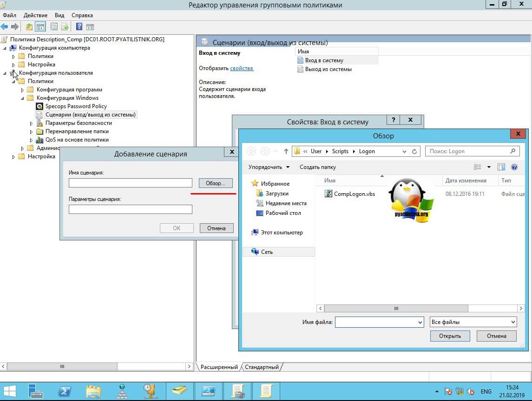Viewport: 532px width, 401px height.
Task: Toggle the preview pane icon in the Browse dialog
Action: [501, 167]
